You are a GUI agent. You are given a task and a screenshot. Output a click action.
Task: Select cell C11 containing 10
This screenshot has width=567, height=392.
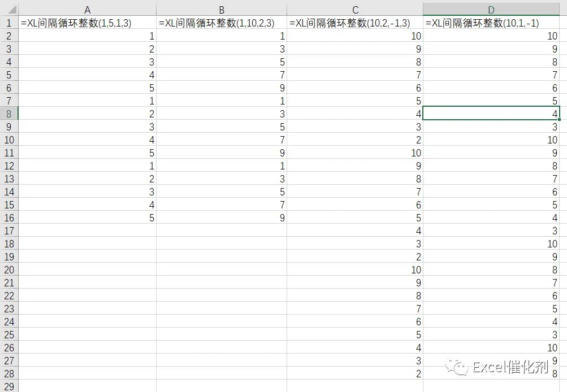355,153
